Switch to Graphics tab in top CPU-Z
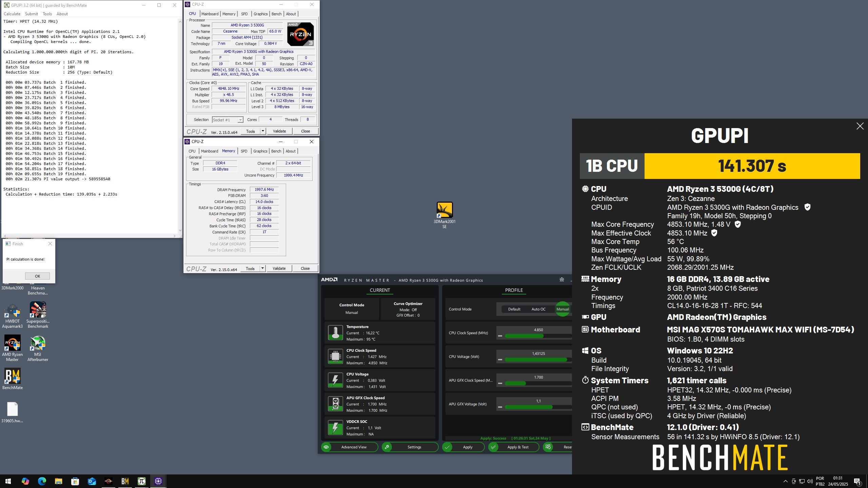 pyautogui.click(x=260, y=14)
